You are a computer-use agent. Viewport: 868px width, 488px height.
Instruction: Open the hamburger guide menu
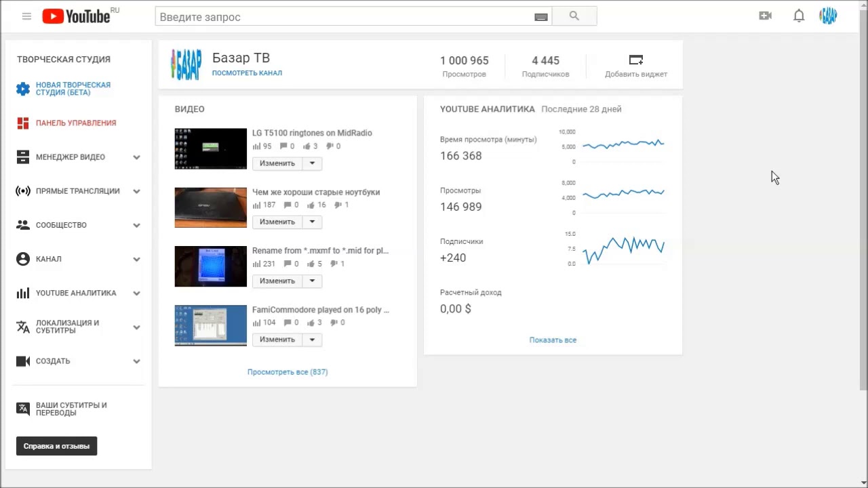[x=26, y=16]
